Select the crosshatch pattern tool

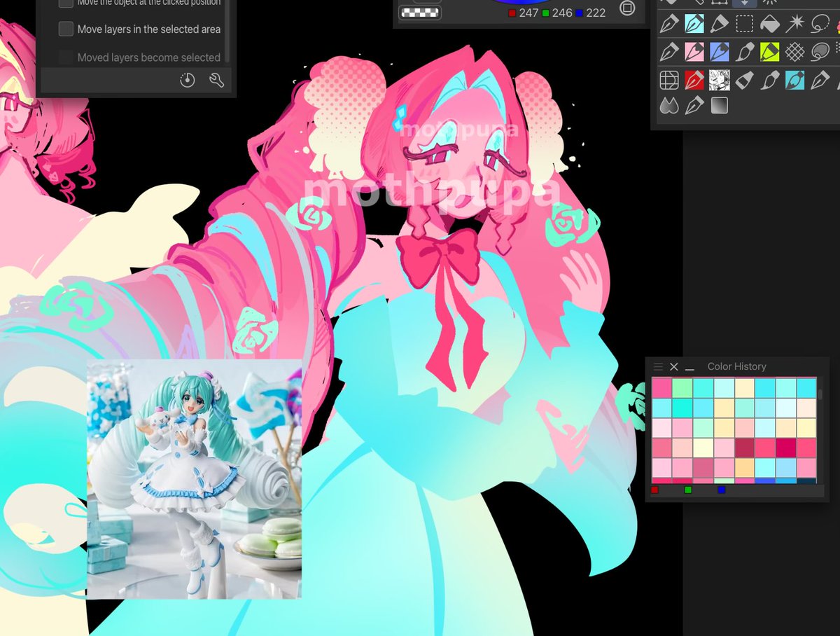(794, 52)
